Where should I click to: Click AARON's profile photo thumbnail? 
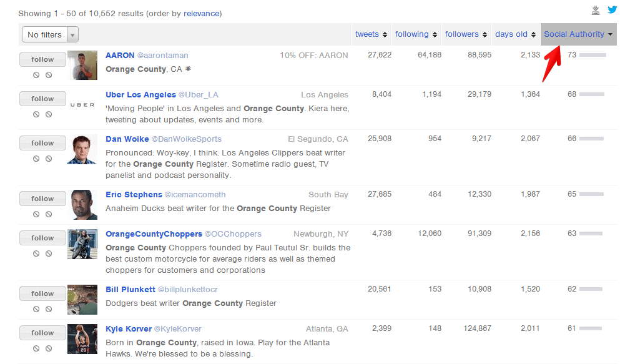pyautogui.click(x=82, y=65)
